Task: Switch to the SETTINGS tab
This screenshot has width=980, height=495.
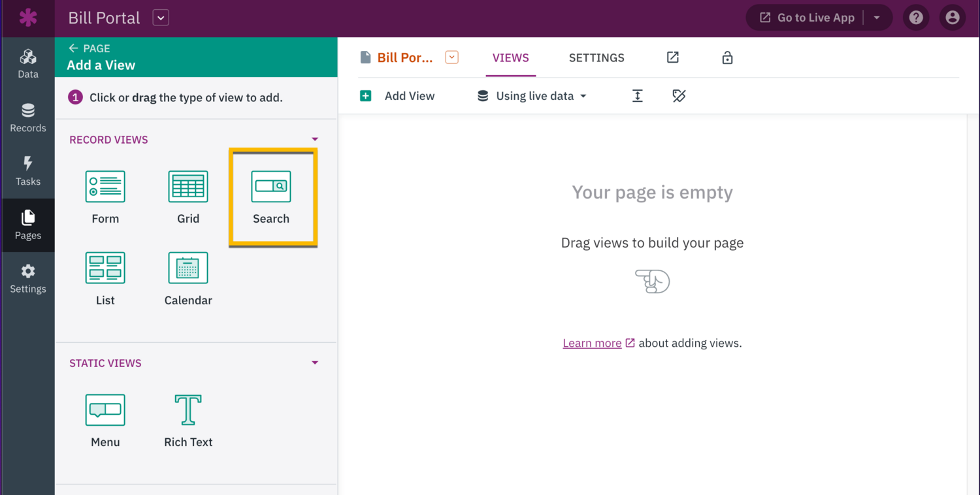Action: pyautogui.click(x=596, y=57)
